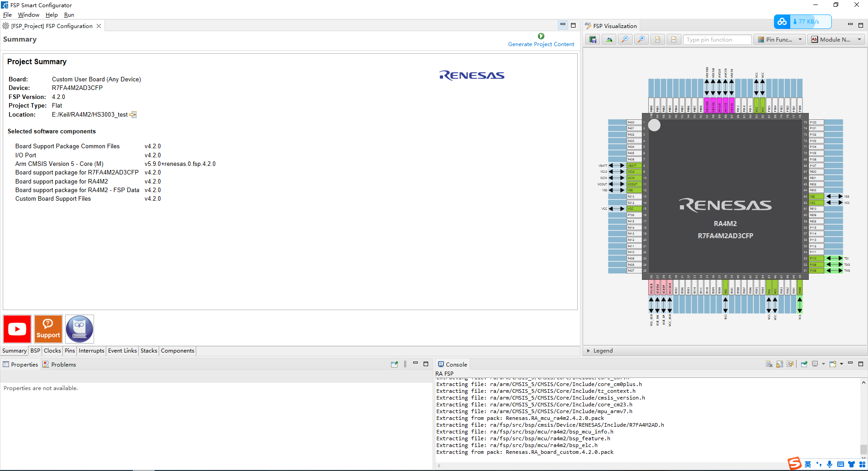Toggle Sogou English/Chinese input mode
Viewport: 868px width, 471px height.
click(808, 464)
